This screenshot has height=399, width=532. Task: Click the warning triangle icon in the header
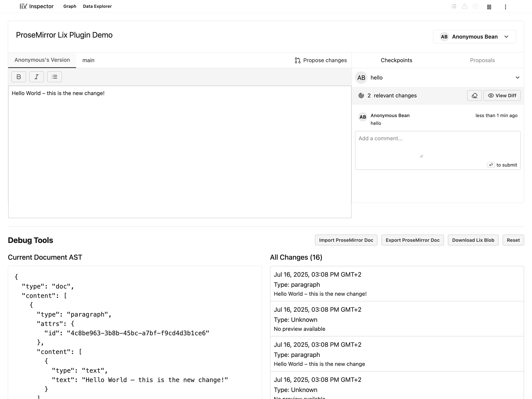465,6
